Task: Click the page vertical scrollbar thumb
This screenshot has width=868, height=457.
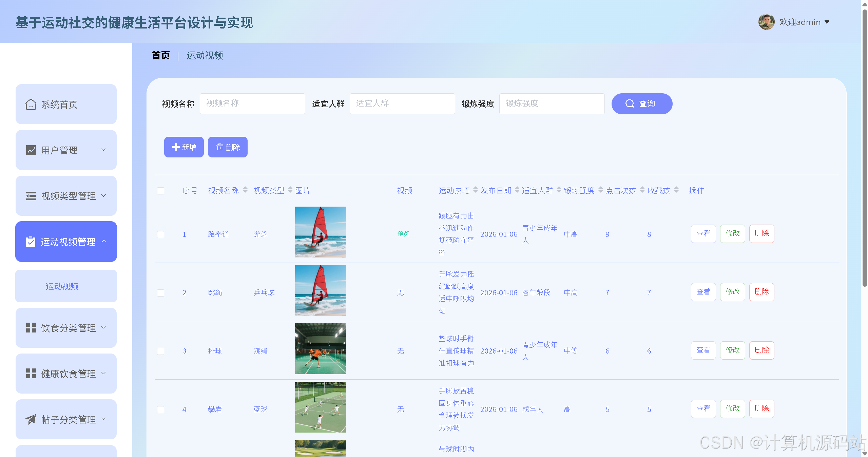Action: (x=865, y=148)
